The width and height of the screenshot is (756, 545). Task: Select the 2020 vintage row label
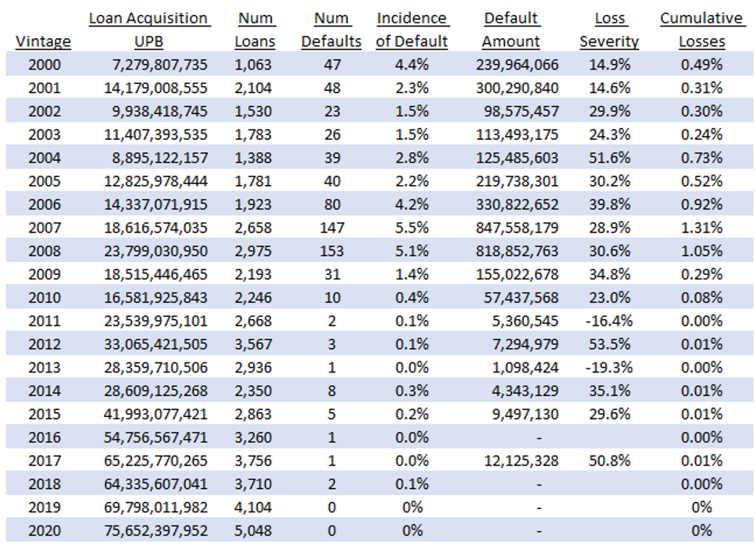[43, 530]
